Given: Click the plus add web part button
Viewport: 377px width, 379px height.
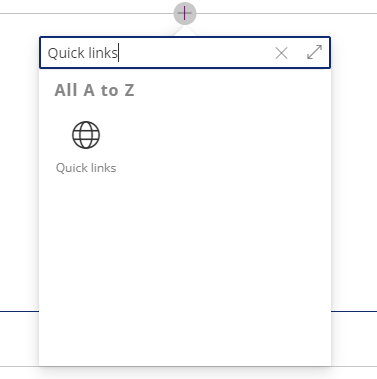Looking at the screenshot, I should tap(185, 13).
